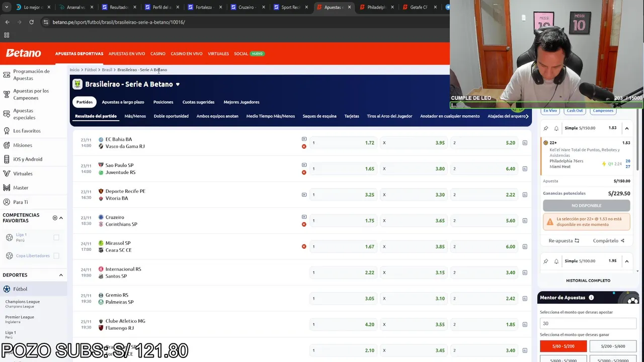Pin the Simple S/100.00 bet

tap(546, 261)
